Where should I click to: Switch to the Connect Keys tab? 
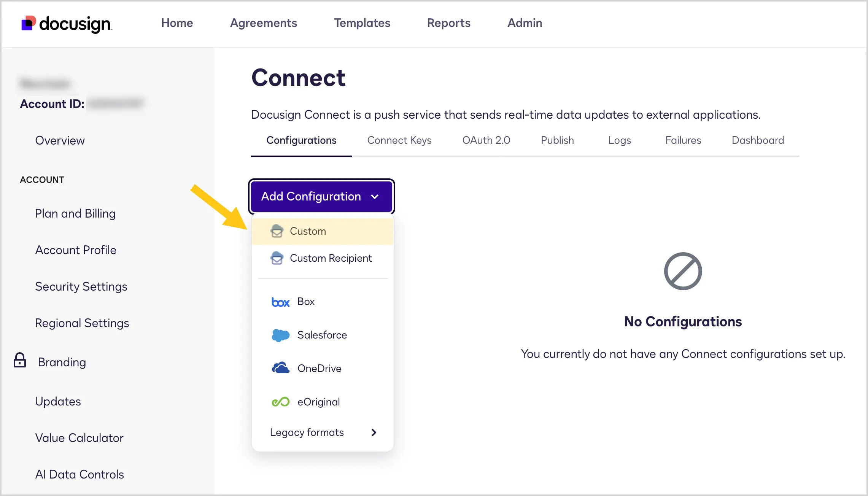[x=399, y=140]
